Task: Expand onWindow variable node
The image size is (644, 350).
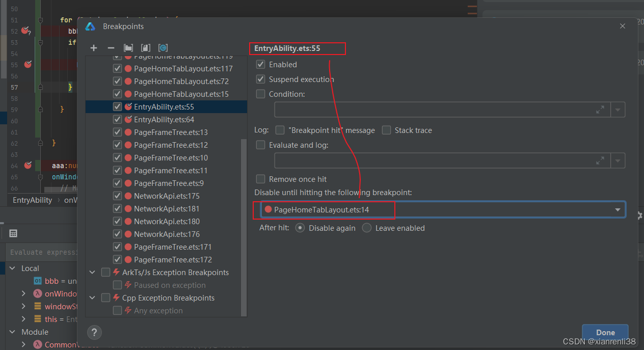Action: (x=23, y=294)
